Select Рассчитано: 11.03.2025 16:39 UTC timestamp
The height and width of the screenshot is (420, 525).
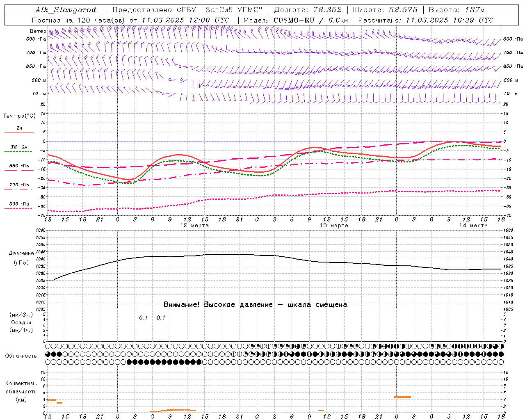426,20
